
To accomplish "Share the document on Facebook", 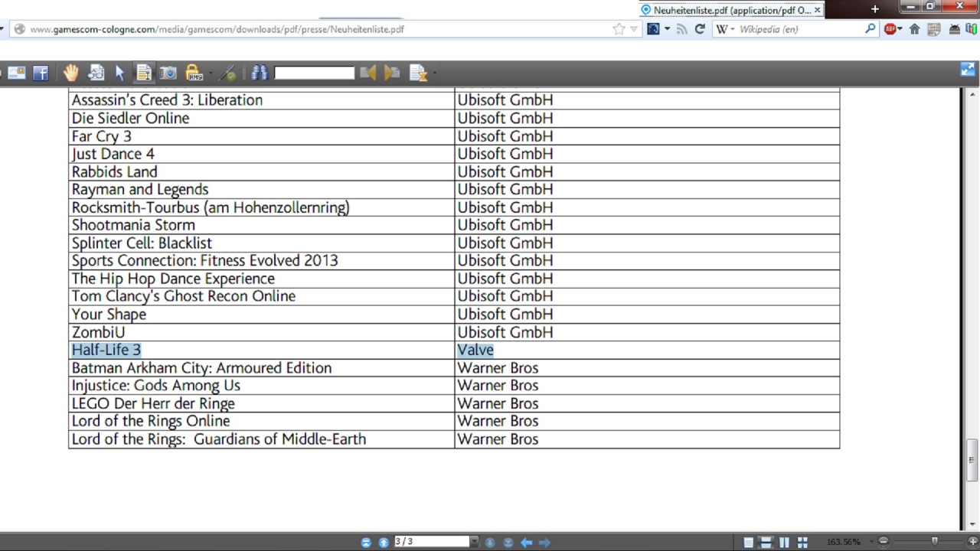I will click(x=41, y=73).
